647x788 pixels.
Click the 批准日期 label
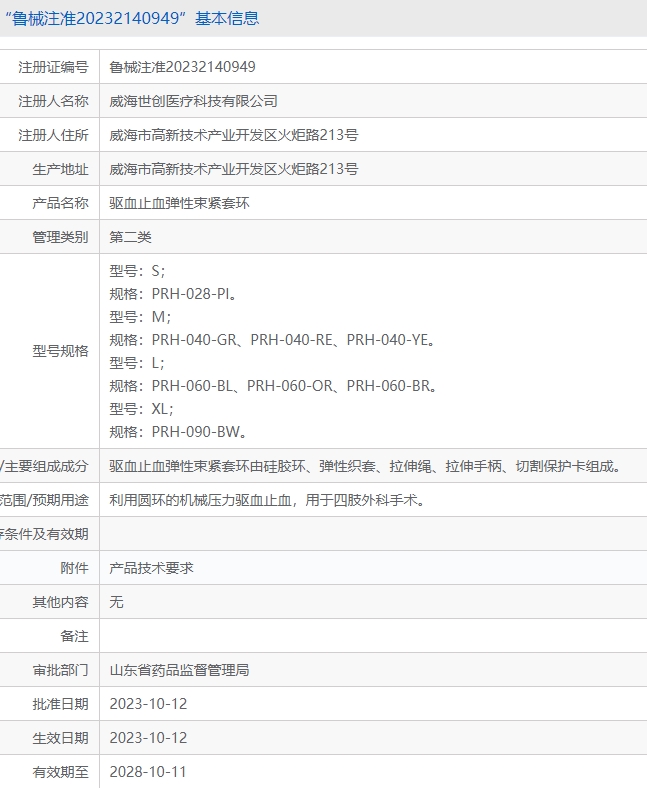point(60,704)
